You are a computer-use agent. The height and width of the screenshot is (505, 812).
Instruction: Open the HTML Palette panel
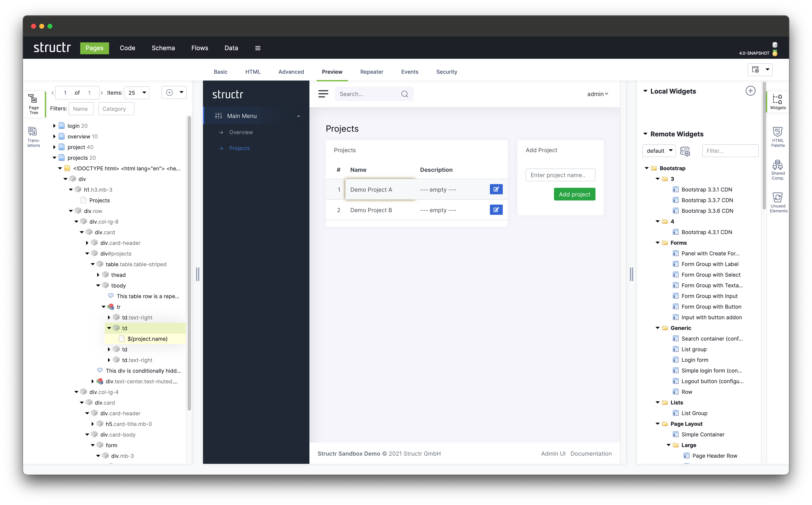(x=778, y=136)
